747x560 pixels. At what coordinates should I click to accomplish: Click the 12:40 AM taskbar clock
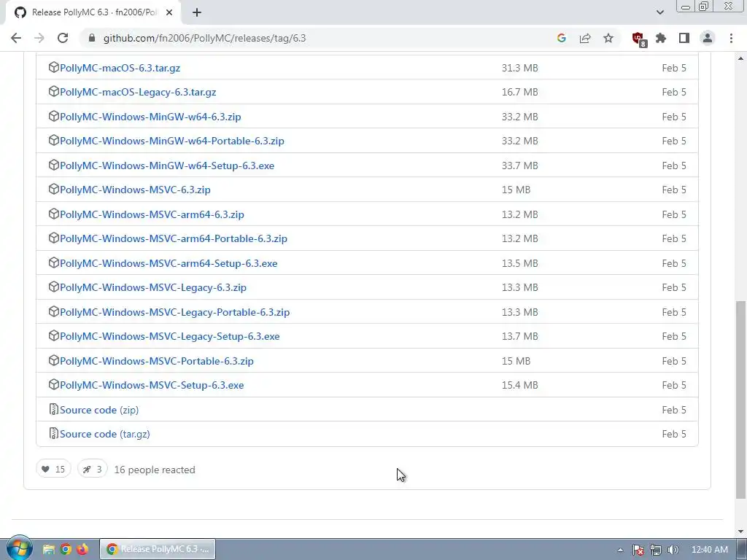[x=709, y=550]
